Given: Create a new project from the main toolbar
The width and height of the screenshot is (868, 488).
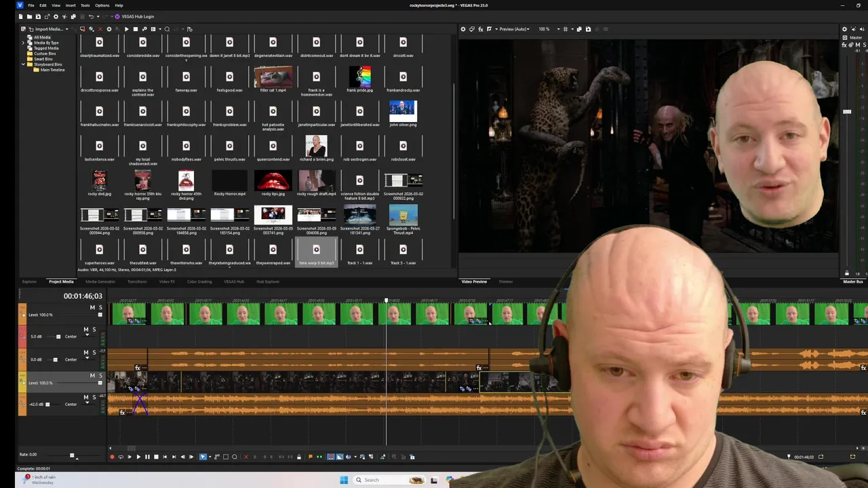Looking at the screenshot, I should coord(20,16).
